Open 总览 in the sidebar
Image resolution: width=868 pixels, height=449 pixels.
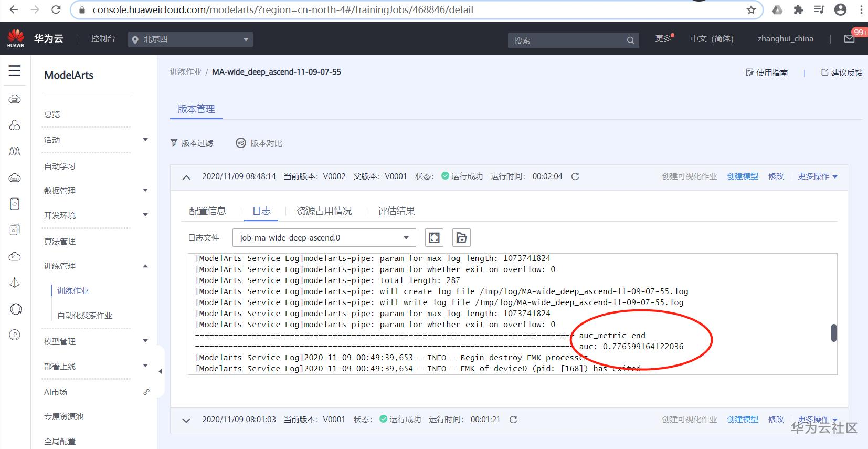pos(52,114)
